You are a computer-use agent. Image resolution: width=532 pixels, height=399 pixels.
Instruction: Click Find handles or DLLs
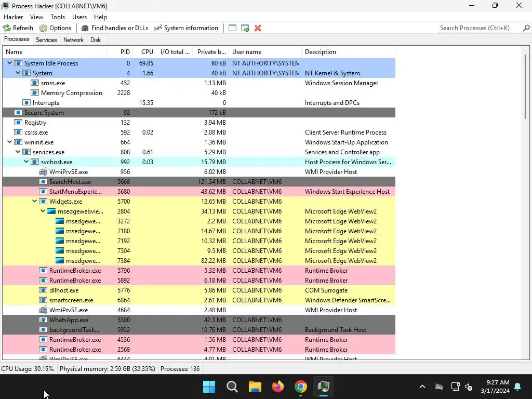coord(115,28)
